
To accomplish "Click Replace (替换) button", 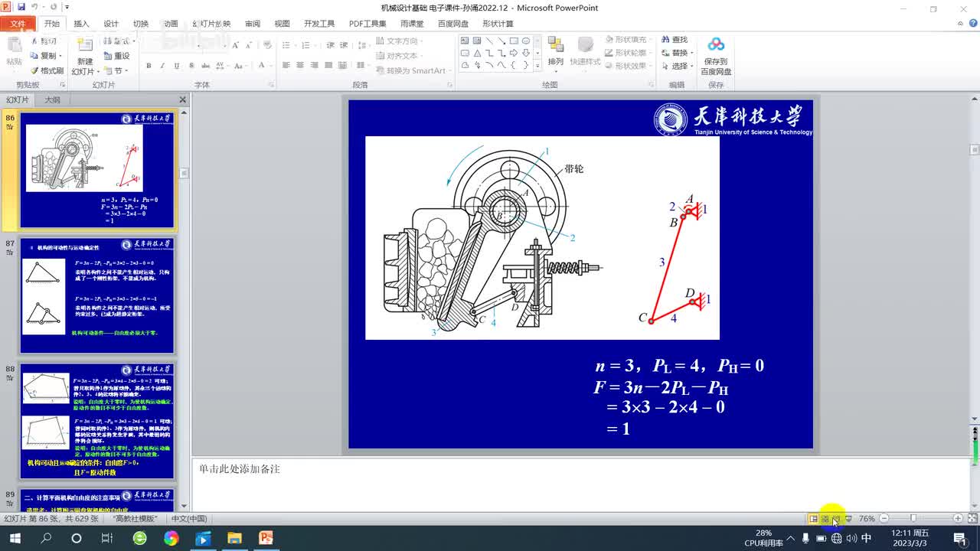I will coord(677,53).
